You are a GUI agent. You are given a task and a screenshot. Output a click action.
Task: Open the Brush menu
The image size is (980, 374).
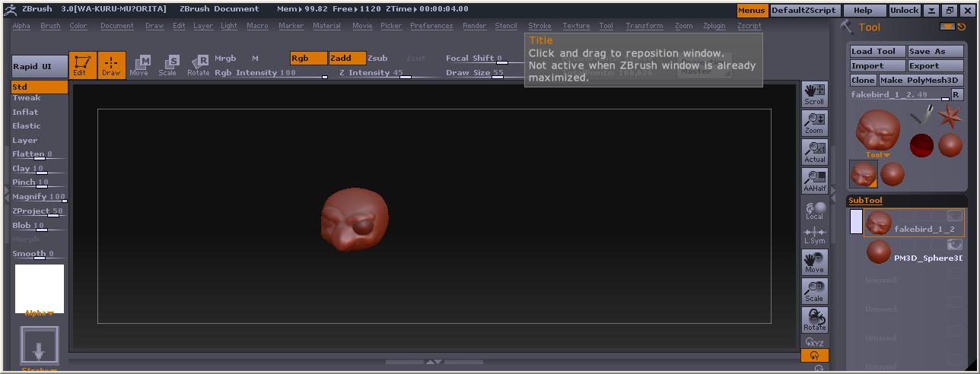click(50, 26)
